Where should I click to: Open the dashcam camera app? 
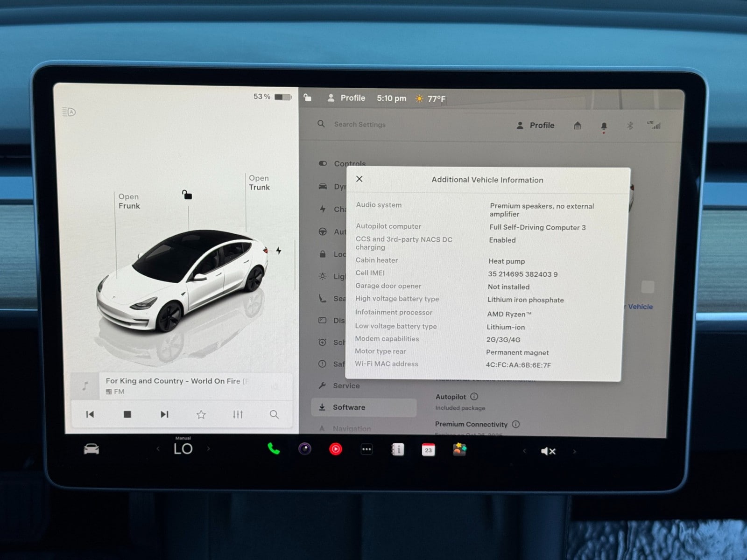coord(305,449)
